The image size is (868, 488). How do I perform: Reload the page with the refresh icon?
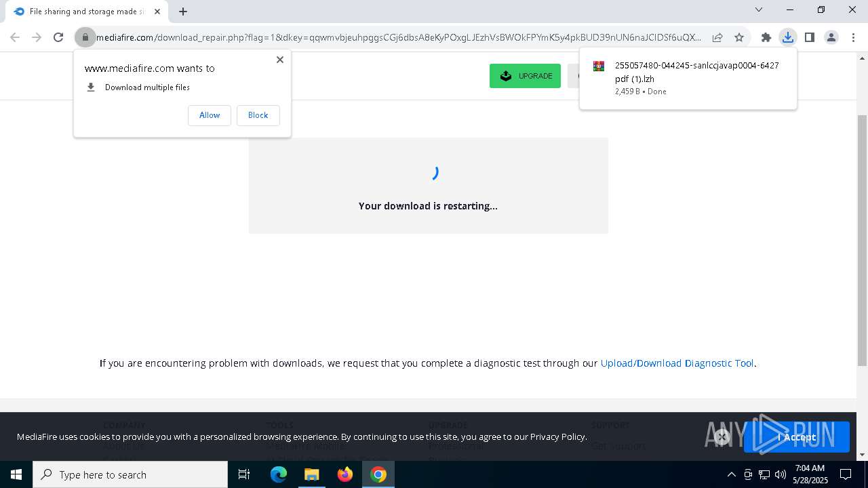pyautogui.click(x=58, y=37)
